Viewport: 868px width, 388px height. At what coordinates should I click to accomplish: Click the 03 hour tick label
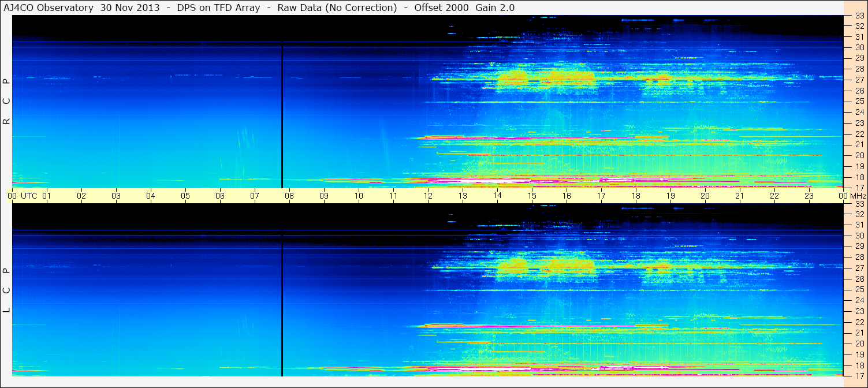pos(116,196)
